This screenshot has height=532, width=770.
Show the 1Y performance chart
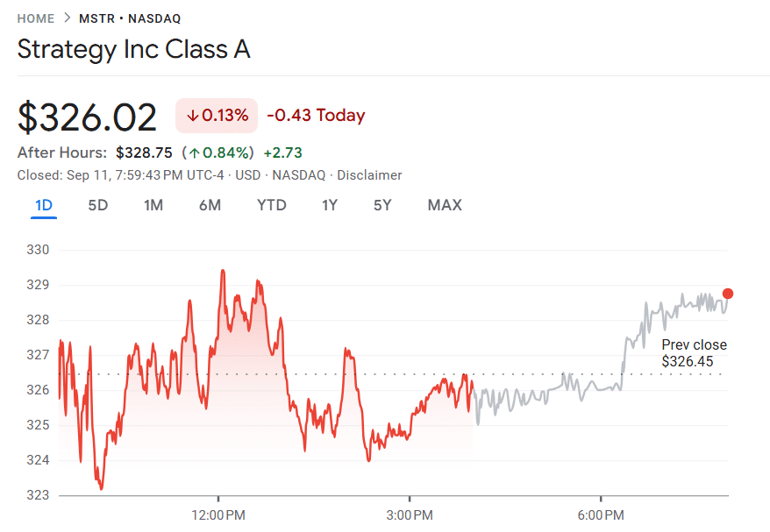tap(330, 205)
